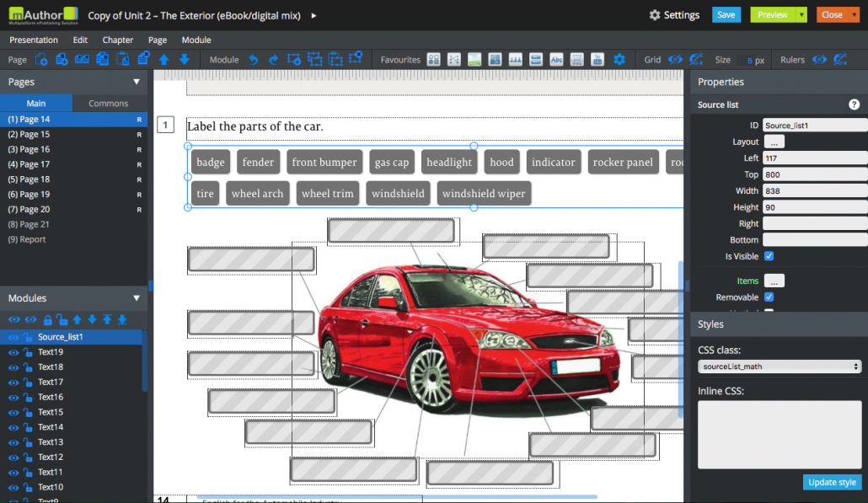The image size is (868, 503).
Task: Click the Width field showing 838
Action: click(x=815, y=191)
